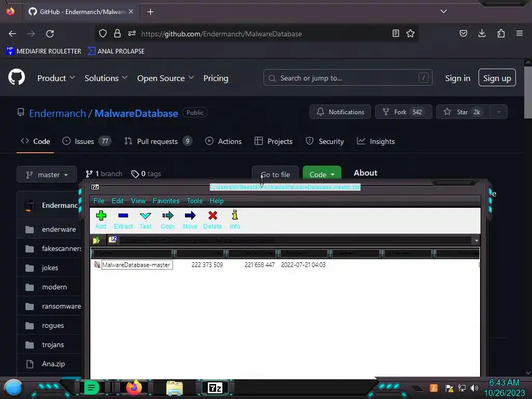This screenshot has width=532, height=399.
Task: Click the volume speaker tray icon
Action: 474,388
